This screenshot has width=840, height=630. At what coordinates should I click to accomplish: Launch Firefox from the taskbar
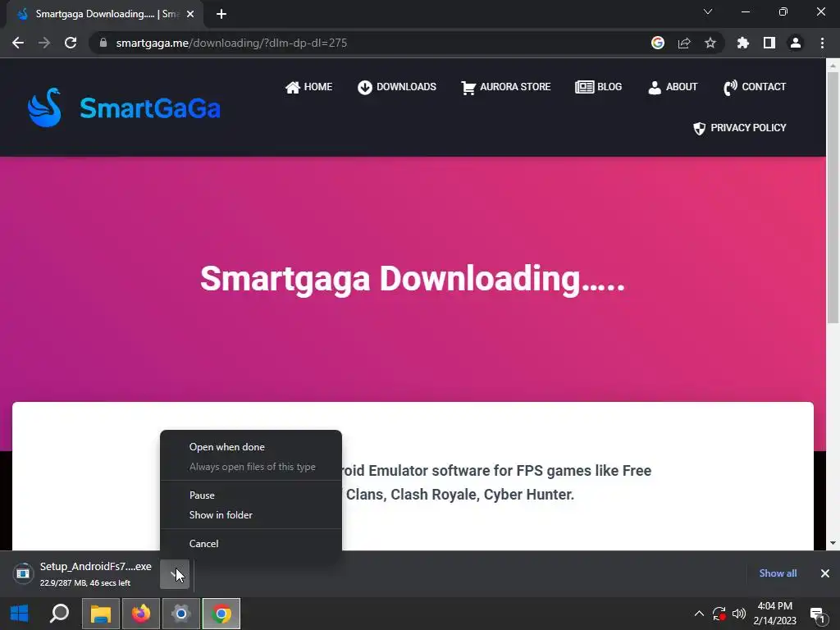pyautogui.click(x=141, y=614)
